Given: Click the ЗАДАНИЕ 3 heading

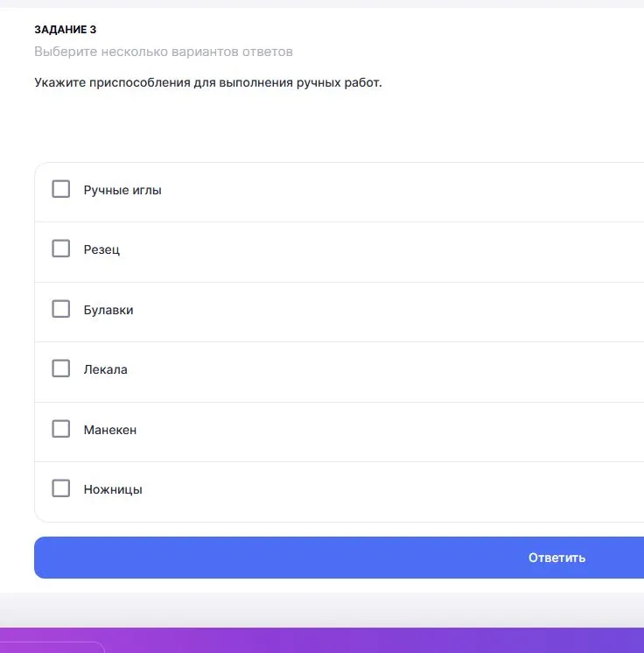Looking at the screenshot, I should coord(66,30).
